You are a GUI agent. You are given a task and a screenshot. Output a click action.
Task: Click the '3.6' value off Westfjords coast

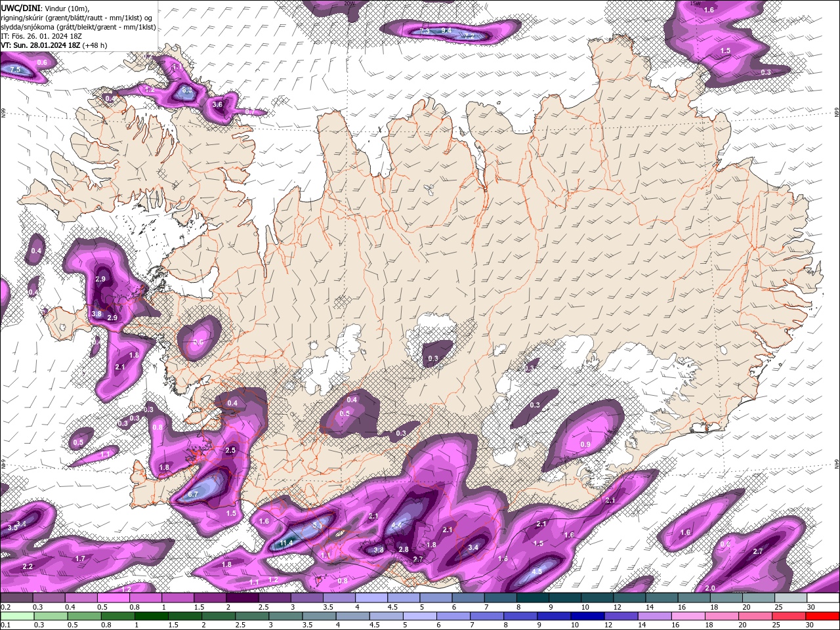pos(218,104)
